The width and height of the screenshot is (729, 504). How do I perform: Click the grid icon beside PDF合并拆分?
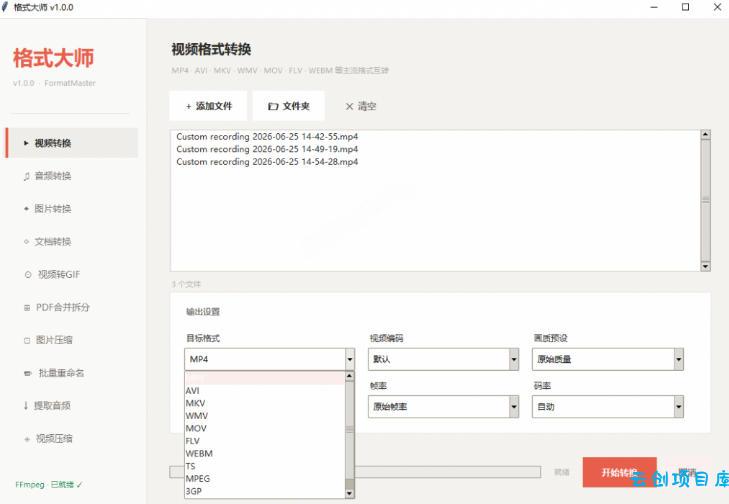click(x=27, y=307)
